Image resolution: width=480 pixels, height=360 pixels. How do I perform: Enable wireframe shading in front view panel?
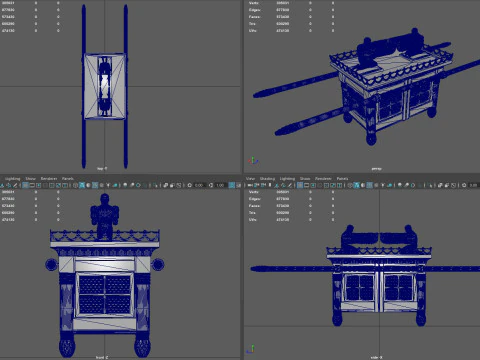(75, 185)
